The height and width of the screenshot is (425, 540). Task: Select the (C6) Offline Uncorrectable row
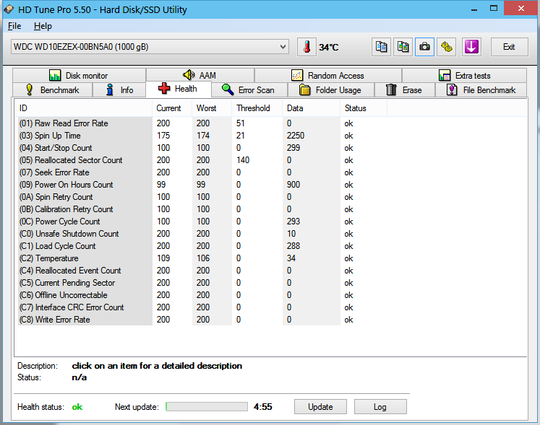202,295
